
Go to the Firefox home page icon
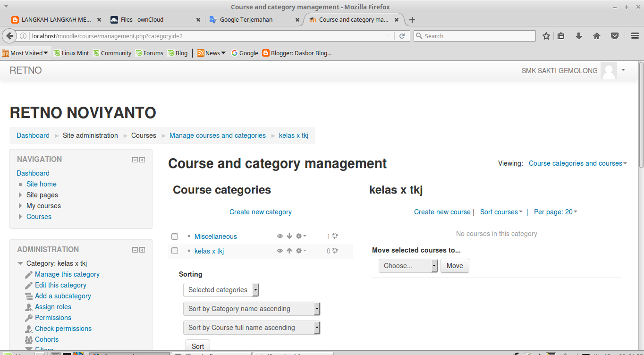pos(597,36)
